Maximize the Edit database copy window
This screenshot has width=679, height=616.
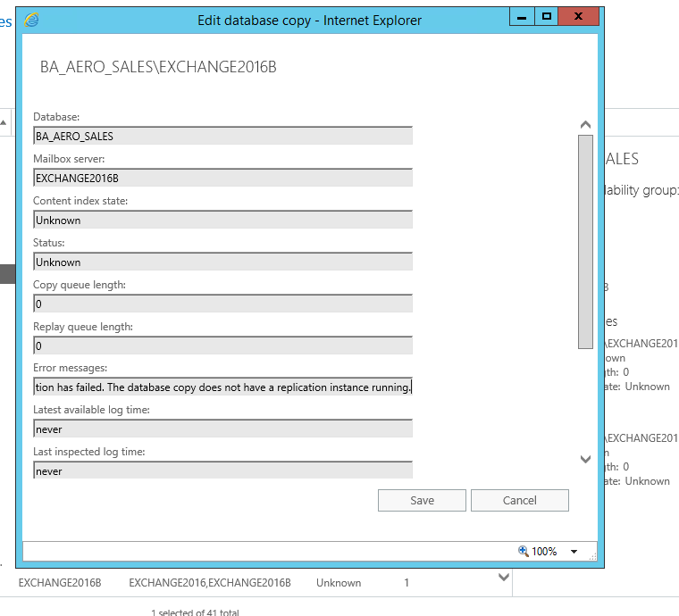coord(547,17)
